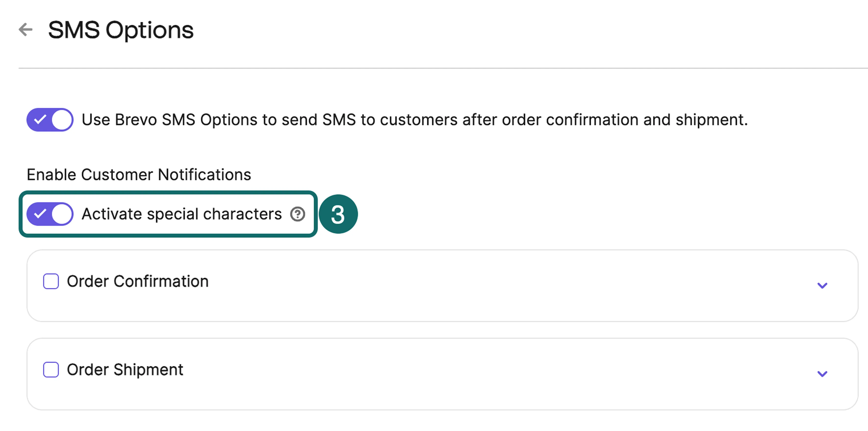Viewport: 868px width, 431px height.
Task: Select the Order Shipment label text
Action: (x=125, y=370)
